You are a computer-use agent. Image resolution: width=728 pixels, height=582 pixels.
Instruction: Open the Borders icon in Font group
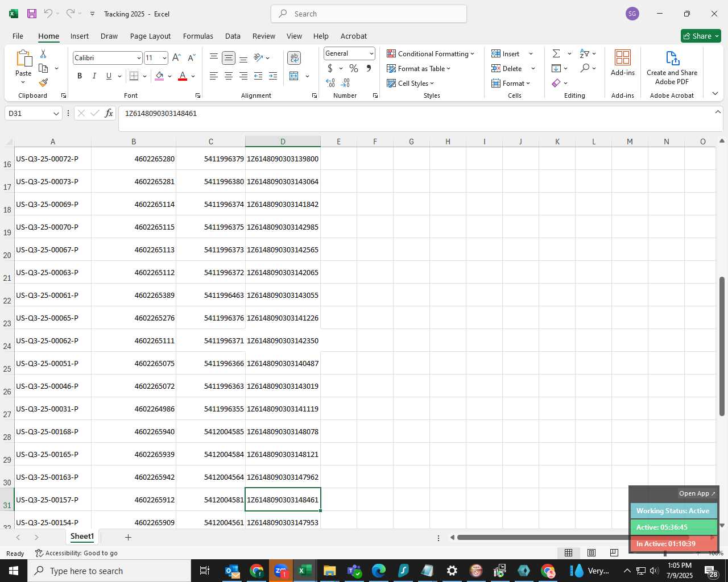point(134,76)
